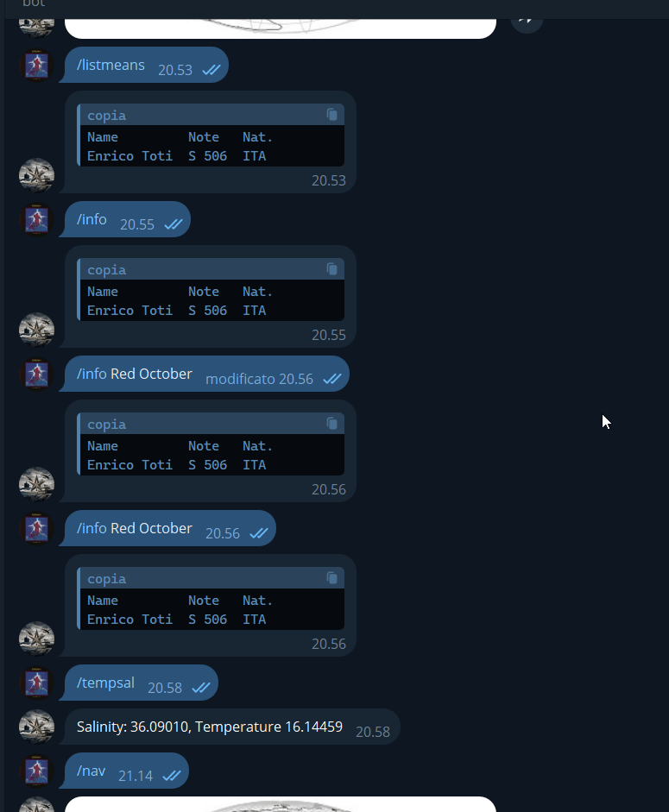The height and width of the screenshot is (812, 669).
Task: Click copy icon on last Enrico Toti block
Action: point(331,577)
